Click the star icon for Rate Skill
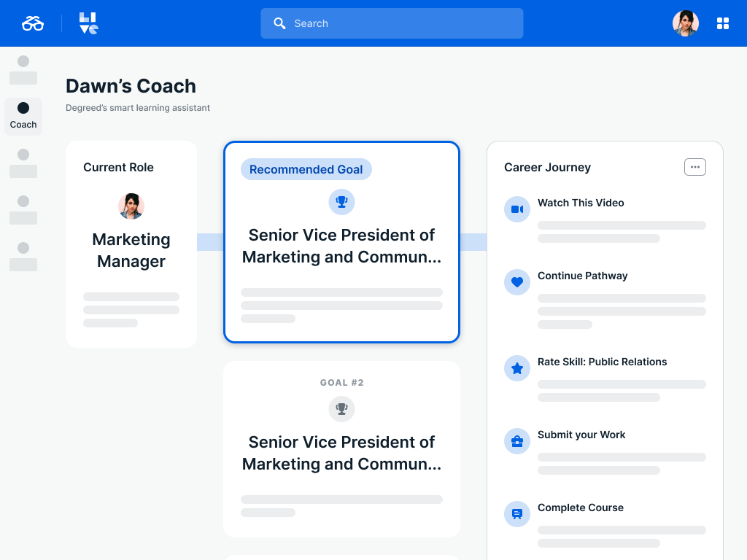The height and width of the screenshot is (560, 747). 517,368
